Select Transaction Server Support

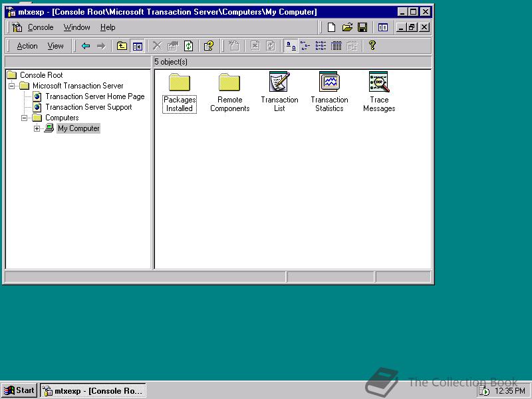(88, 107)
